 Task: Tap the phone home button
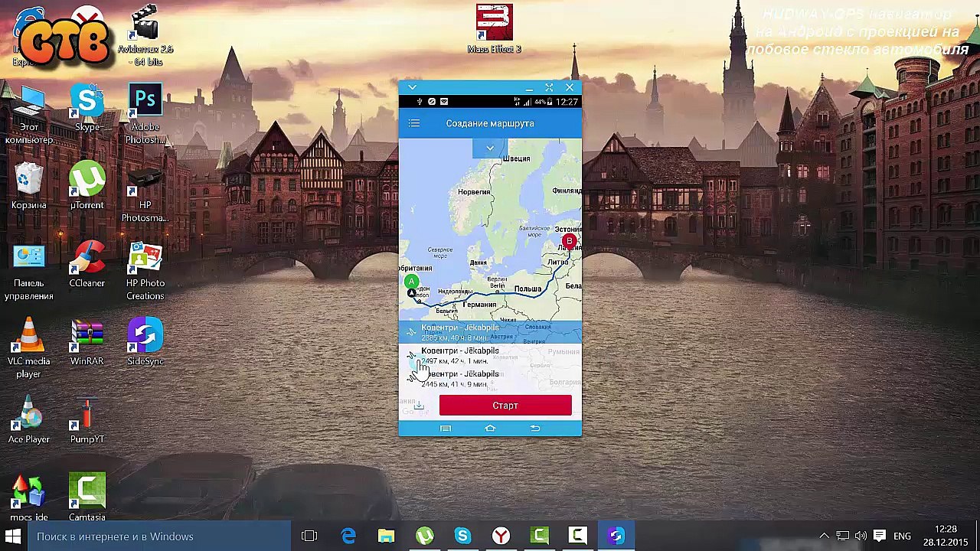490,429
